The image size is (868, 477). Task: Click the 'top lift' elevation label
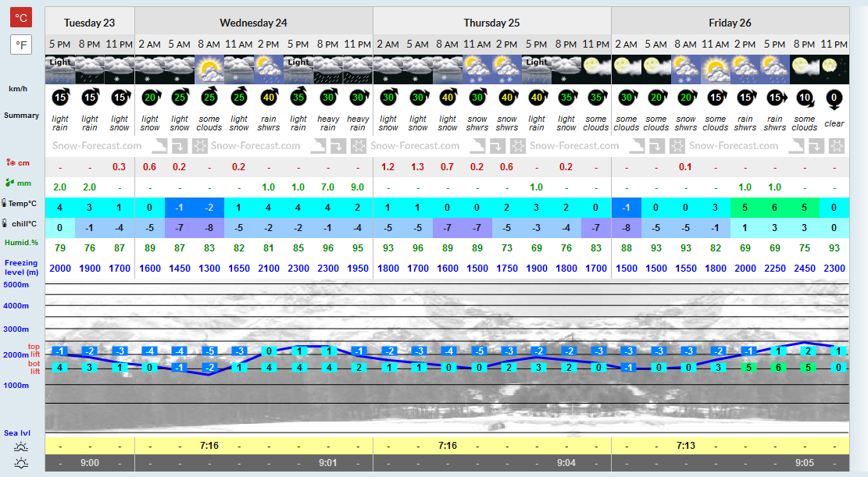pyautogui.click(x=34, y=351)
